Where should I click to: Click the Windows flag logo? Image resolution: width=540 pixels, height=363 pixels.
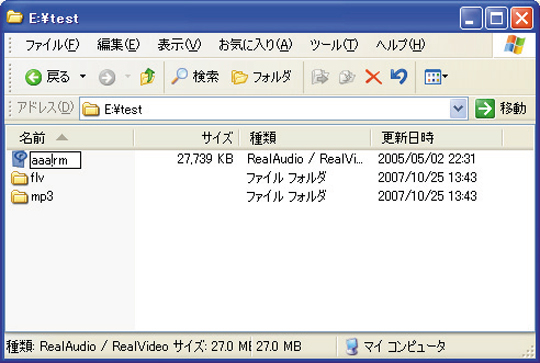515,44
